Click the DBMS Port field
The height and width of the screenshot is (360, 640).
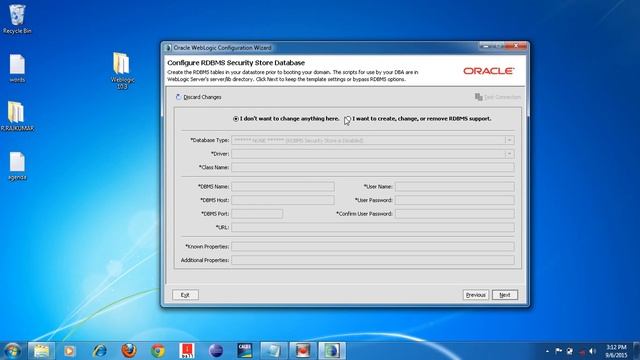(257, 213)
